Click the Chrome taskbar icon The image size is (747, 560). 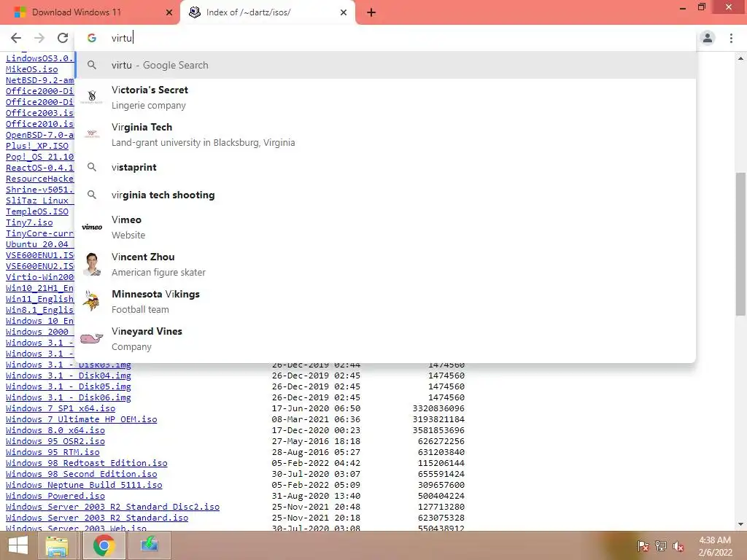tap(104, 545)
